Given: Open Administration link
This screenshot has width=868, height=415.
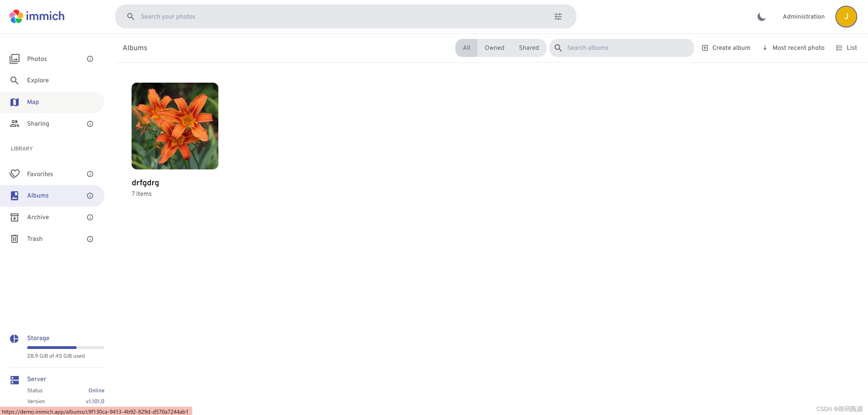Looking at the screenshot, I should coord(803,17).
